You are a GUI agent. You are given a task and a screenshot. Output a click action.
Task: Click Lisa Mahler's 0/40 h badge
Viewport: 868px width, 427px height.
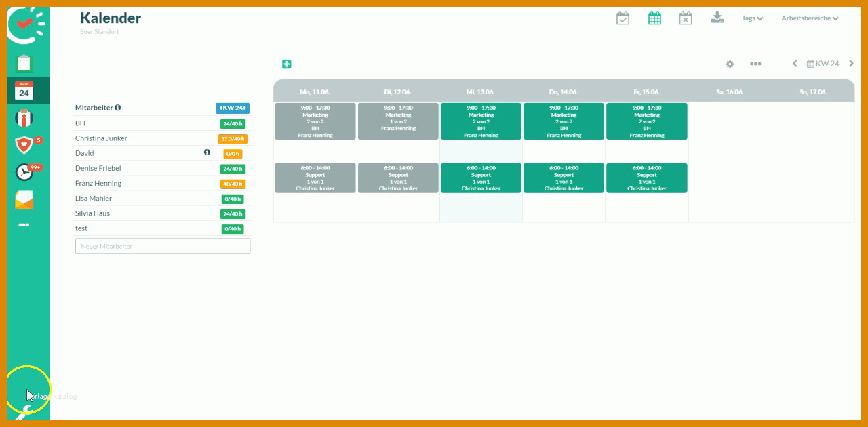233,199
